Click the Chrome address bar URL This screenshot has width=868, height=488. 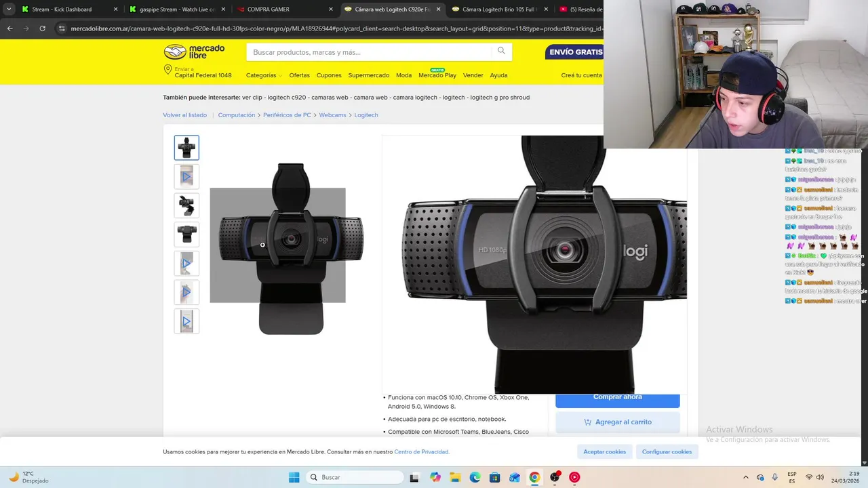click(336, 28)
